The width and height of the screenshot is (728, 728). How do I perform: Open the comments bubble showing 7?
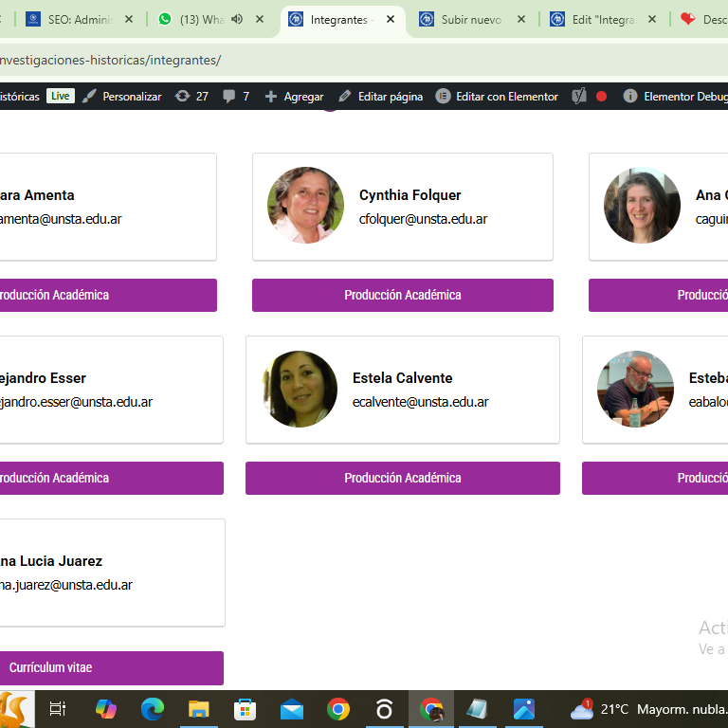(236, 96)
